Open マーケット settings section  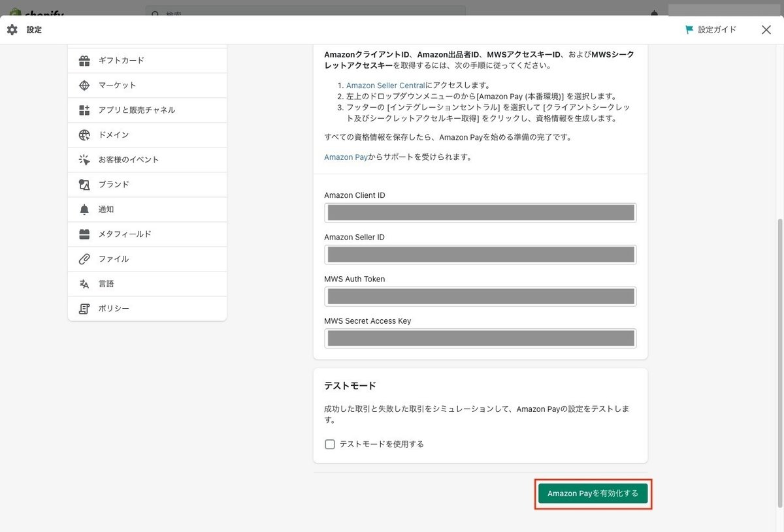(147, 86)
